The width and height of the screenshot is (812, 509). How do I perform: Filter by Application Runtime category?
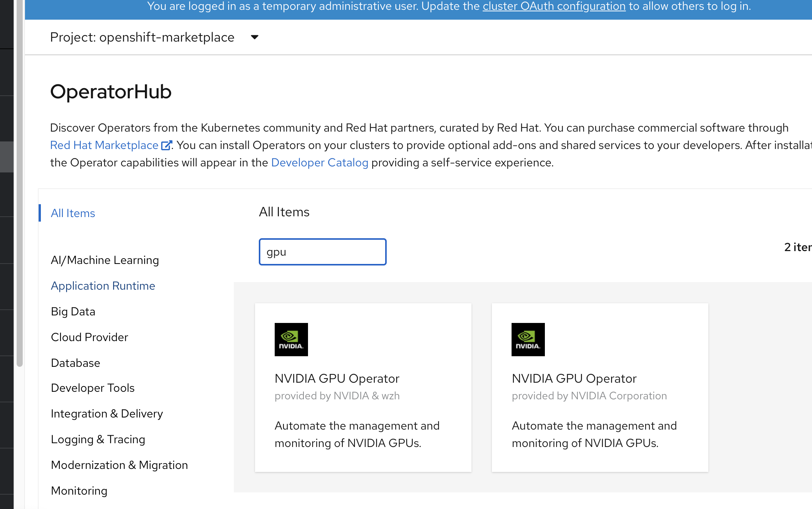(103, 286)
